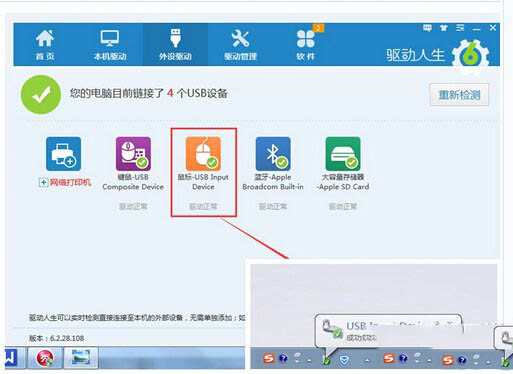The width and height of the screenshot is (513, 374).
Task: Select the orange mouse USB Input Device icon
Action: pos(203,154)
